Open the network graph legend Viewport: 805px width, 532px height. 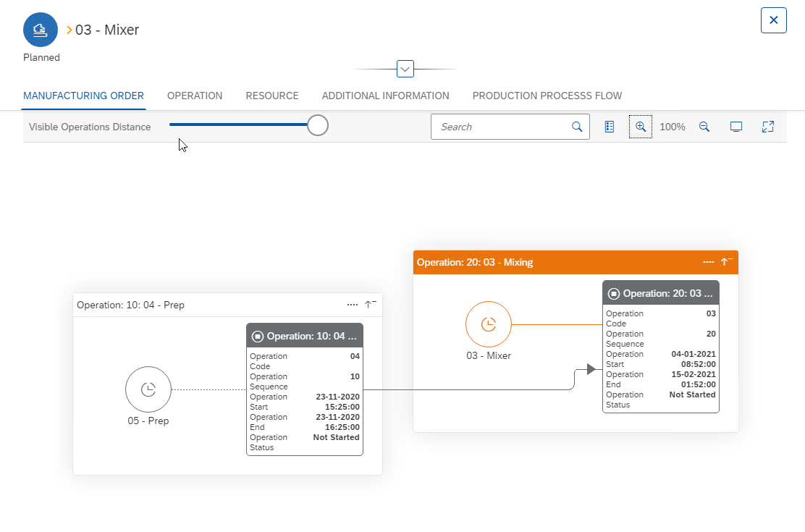coord(609,127)
